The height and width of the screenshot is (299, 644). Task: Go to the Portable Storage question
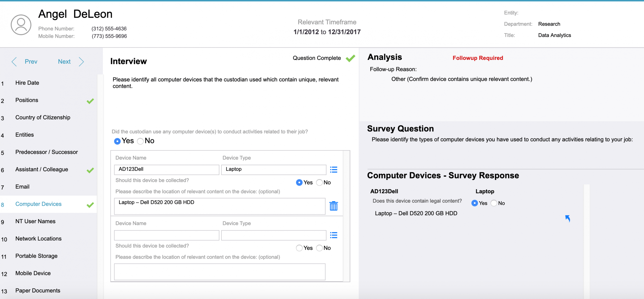[36, 256]
